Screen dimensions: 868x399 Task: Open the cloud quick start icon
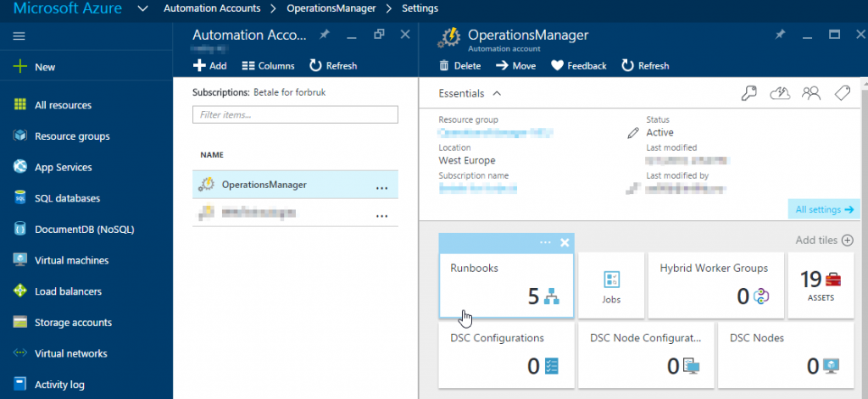point(780,93)
